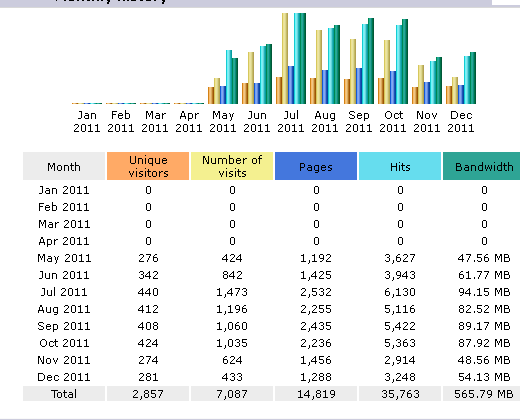The width and height of the screenshot is (520, 420).
Task: Select the May 2011 row label
Action: point(64,258)
